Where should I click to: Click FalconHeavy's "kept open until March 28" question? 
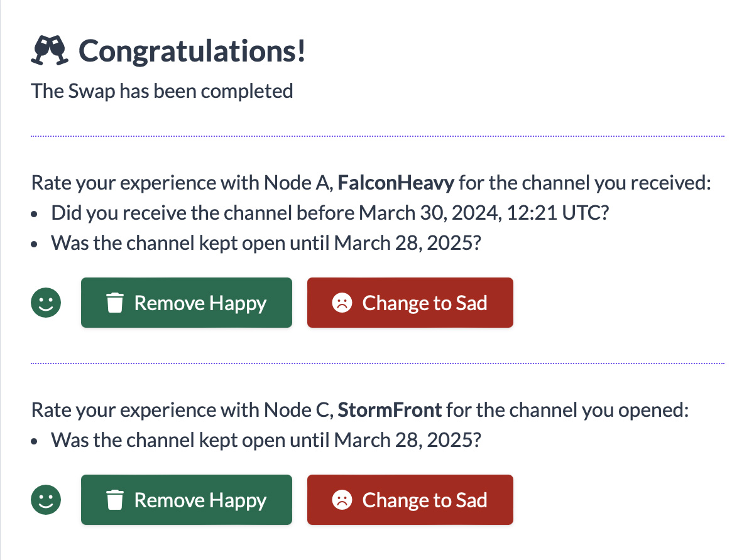(266, 242)
